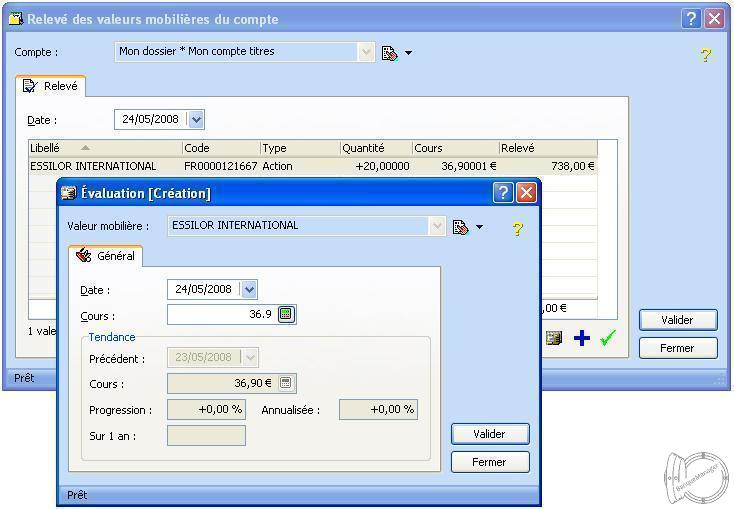Image resolution: width=734 pixels, height=509 pixels.
Task: Open the Relevé Date dropdown
Action: 196,119
